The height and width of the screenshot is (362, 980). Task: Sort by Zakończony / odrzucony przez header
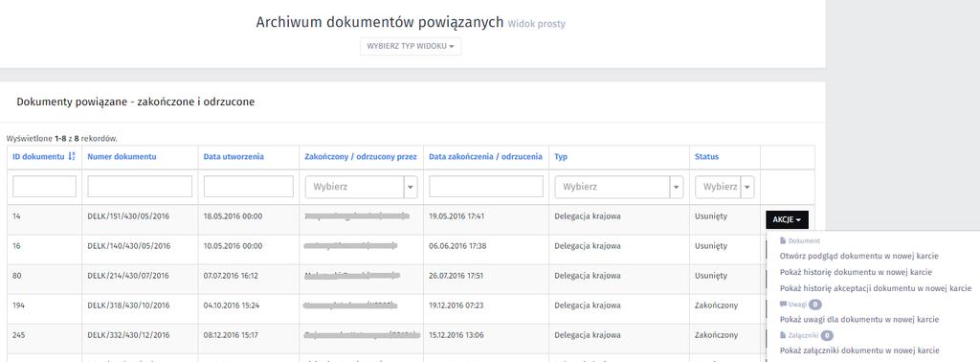(361, 157)
